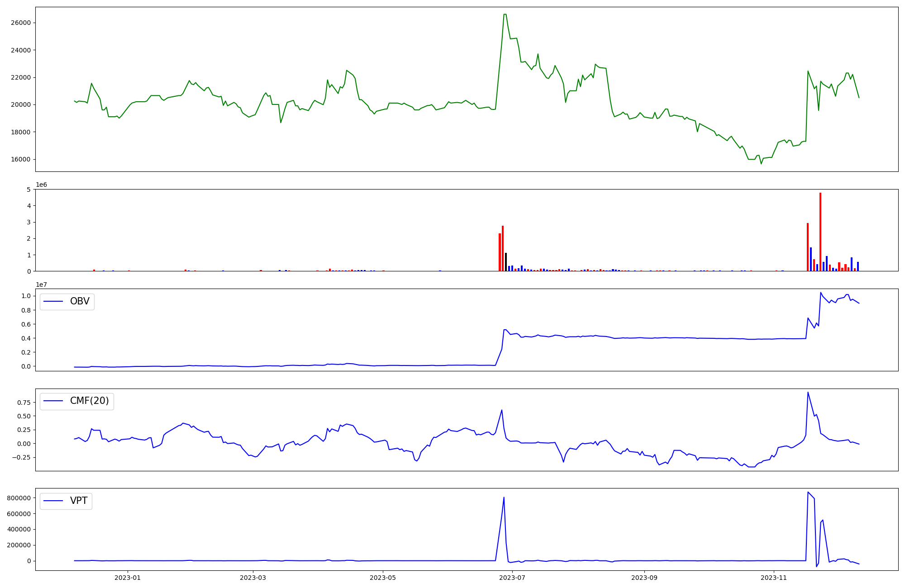The height and width of the screenshot is (588, 905).
Task: Click the CMF peak in mid November
Action: point(808,392)
